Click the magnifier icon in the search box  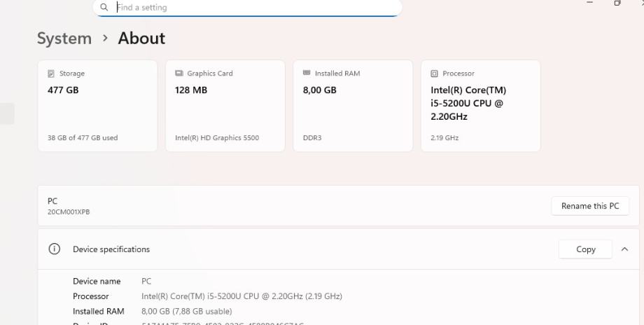pyautogui.click(x=104, y=8)
